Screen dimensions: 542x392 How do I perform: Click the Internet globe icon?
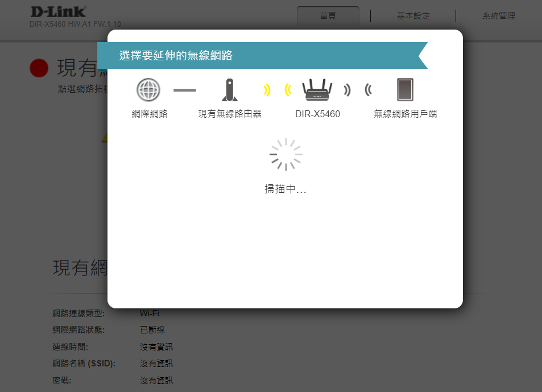pyautogui.click(x=148, y=90)
